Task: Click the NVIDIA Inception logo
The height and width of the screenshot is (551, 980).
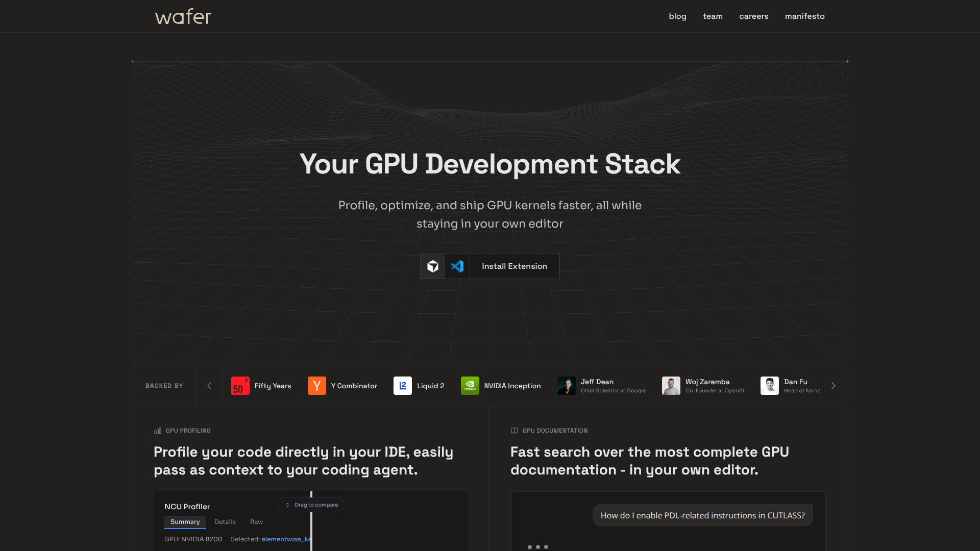Action: (x=470, y=386)
